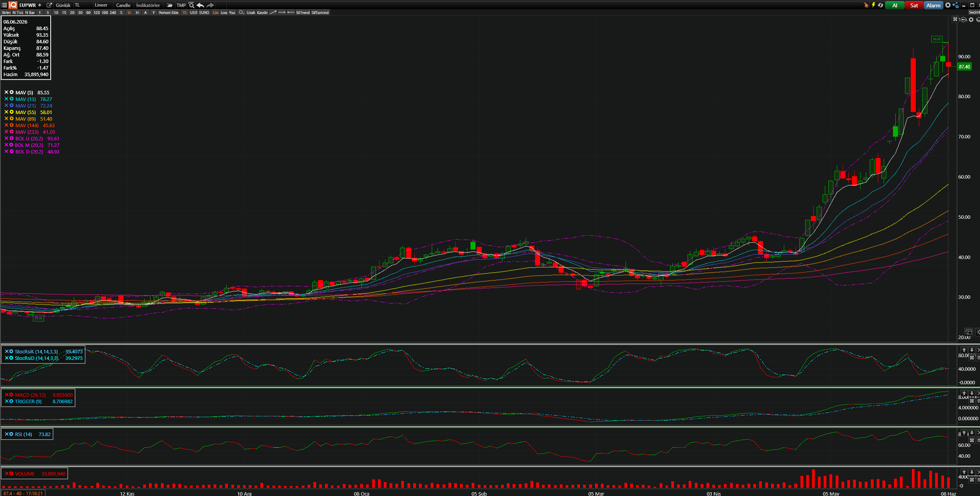Click the green 87.40 current price label
This screenshot has width=980, height=496.
pyautogui.click(x=964, y=66)
